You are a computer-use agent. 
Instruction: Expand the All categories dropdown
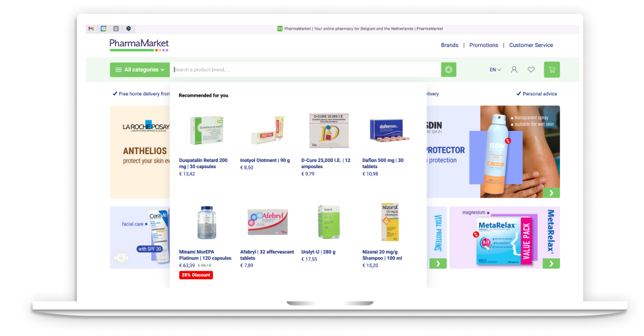[x=139, y=69]
